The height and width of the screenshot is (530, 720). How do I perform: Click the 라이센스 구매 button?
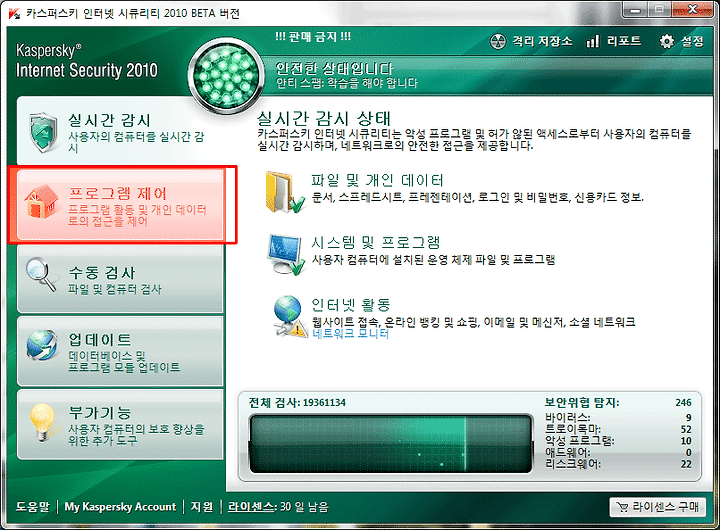pos(658,507)
